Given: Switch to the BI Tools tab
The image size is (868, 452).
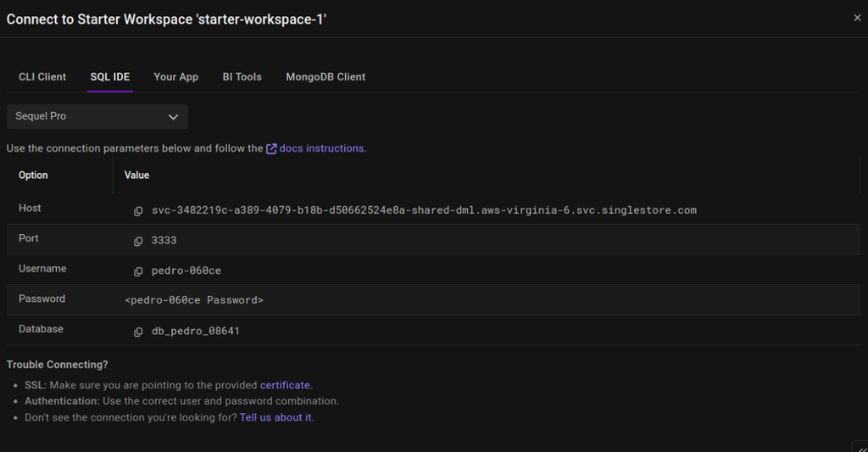Looking at the screenshot, I should click(x=242, y=77).
